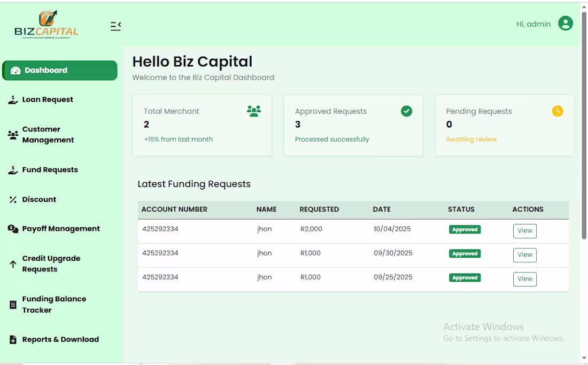This screenshot has width=588, height=365.
Task: Click the Pending Requests yellow clock icon
Action: click(x=558, y=111)
